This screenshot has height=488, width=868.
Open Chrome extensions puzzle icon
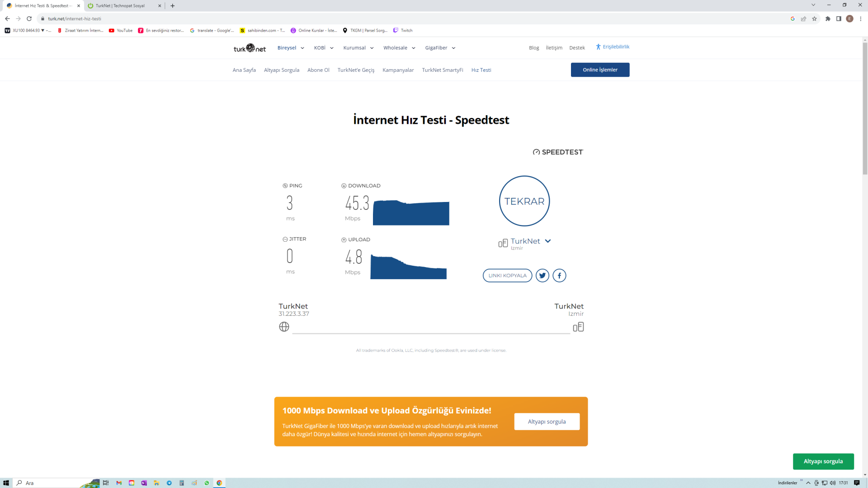coord(828,19)
